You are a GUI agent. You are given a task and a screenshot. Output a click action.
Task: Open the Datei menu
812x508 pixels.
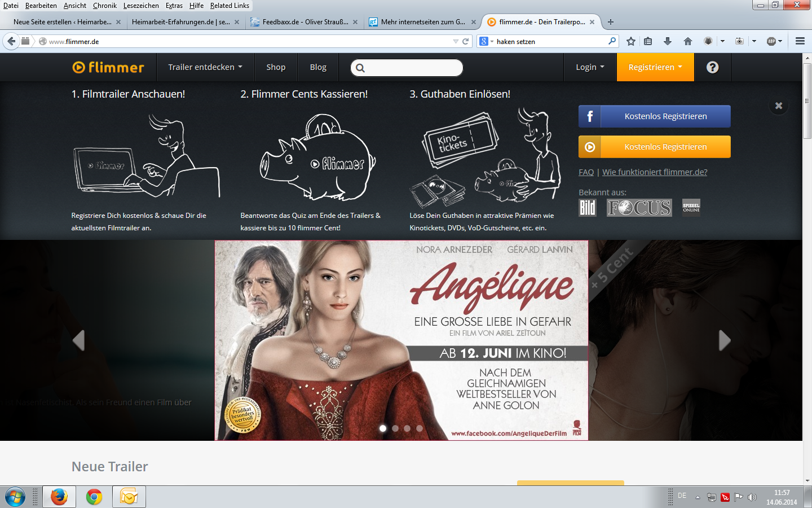(x=11, y=6)
